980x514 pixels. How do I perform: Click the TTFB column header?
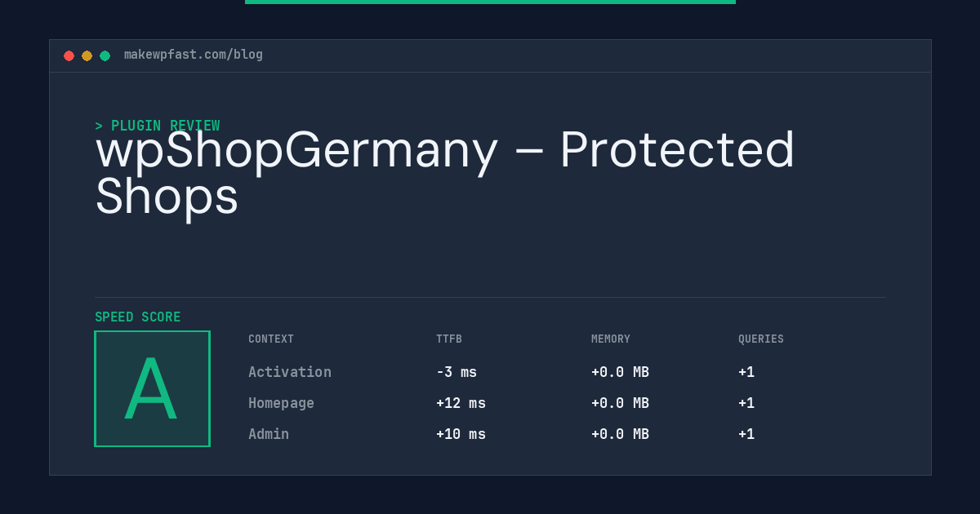pyautogui.click(x=449, y=339)
